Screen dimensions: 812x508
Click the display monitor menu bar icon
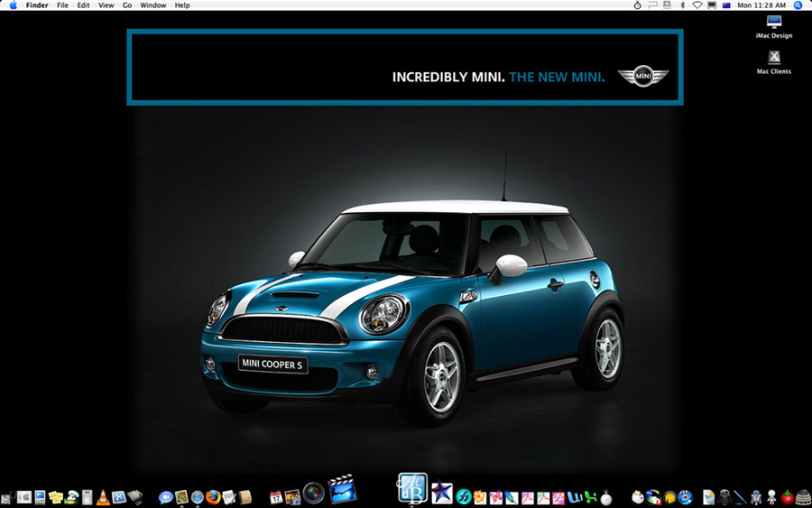[x=712, y=5]
